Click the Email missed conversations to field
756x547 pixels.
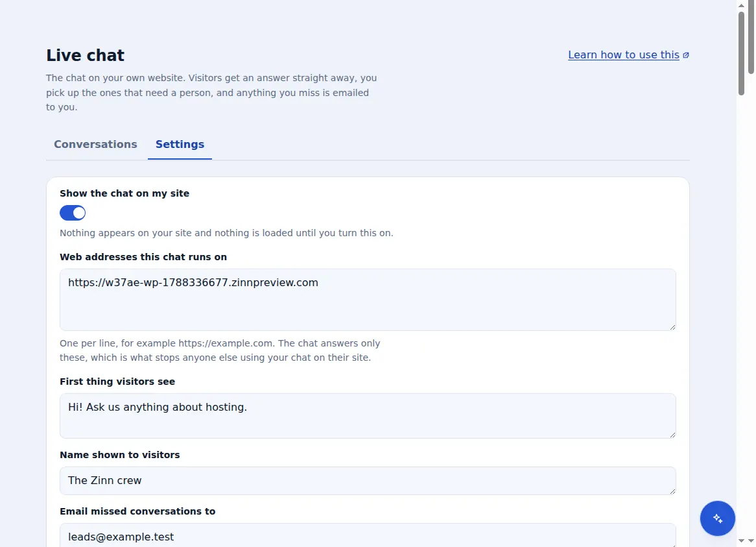(x=368, y=535)
